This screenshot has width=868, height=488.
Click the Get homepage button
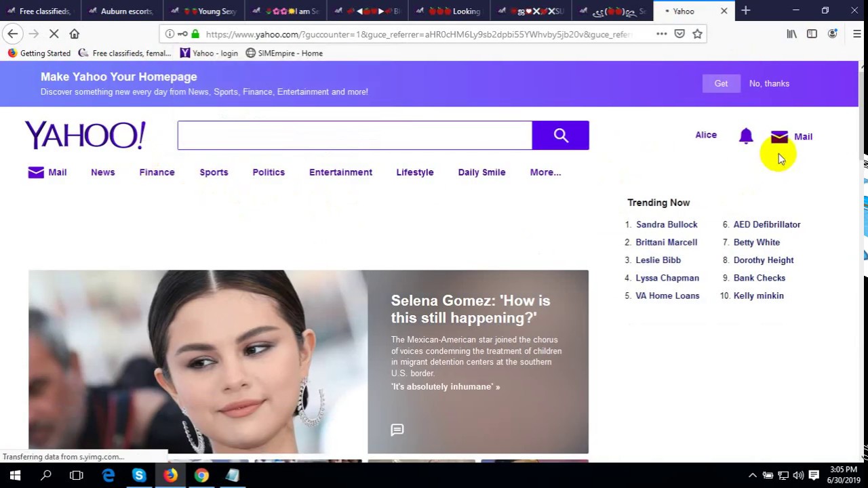(721, 83)
